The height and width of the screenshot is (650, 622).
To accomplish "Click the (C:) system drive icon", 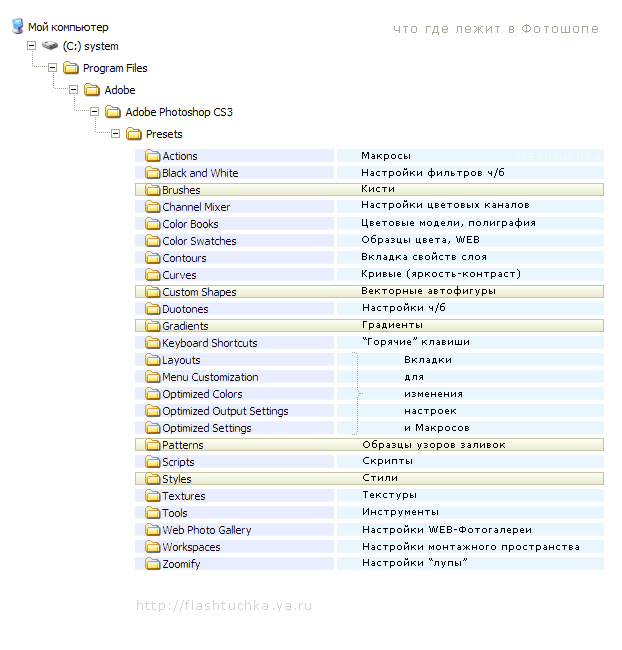I will [50, 46].
